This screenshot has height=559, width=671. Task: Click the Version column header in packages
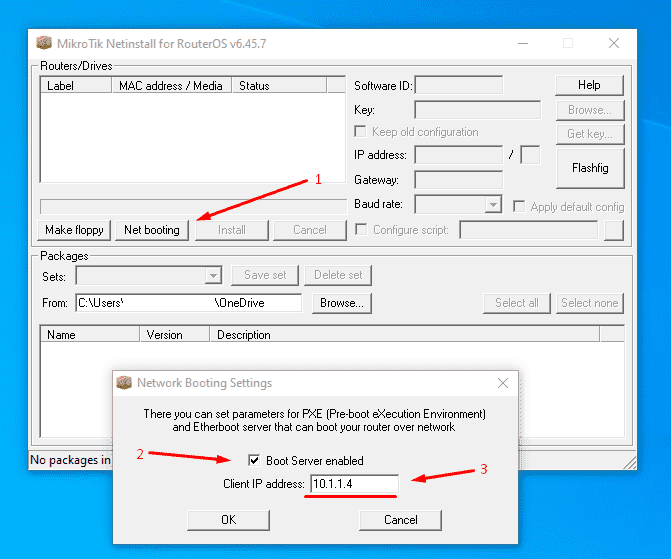click(165, 335)
